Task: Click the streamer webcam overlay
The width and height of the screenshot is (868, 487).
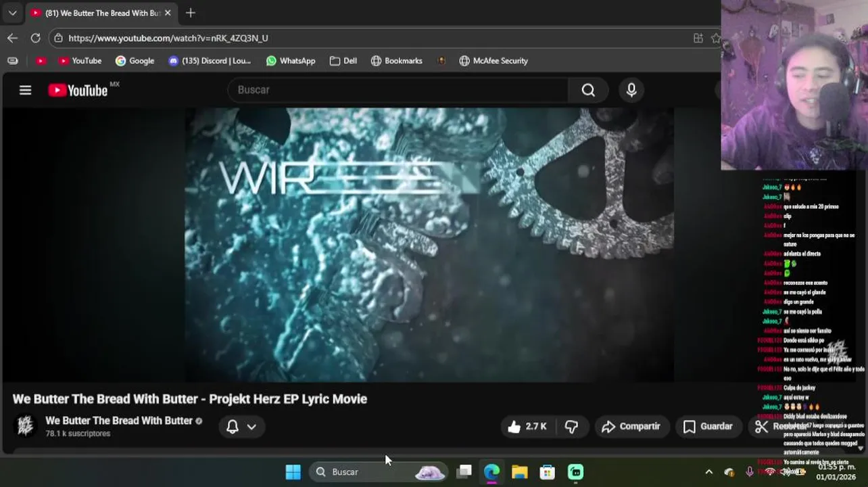Action: pos(794,85)
